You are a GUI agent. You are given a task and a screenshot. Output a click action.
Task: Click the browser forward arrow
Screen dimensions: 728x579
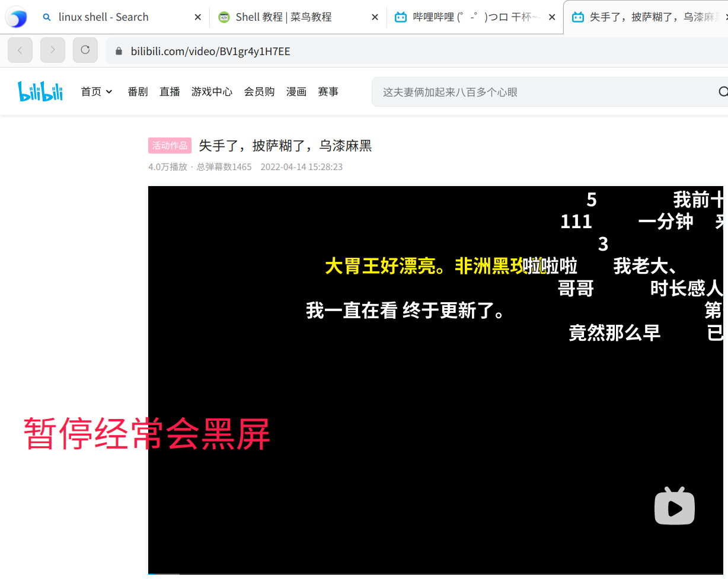tap(52, 50)
